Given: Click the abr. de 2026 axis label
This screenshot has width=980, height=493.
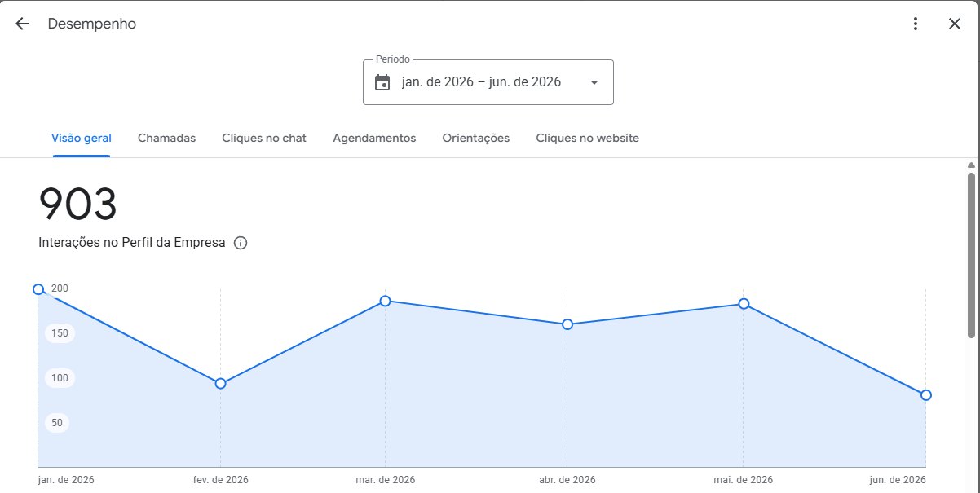Looking at the screenshot, I should (x=567, y=479).
